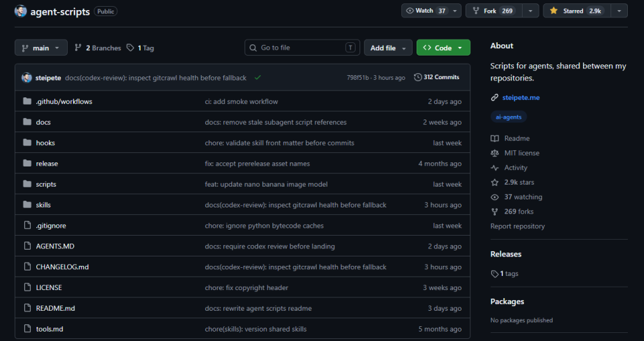Click the folder icon for release

tap(27, 163)
